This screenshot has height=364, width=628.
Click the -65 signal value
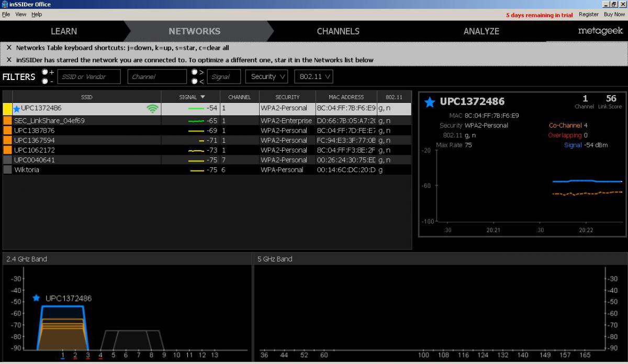coord(212,121)
